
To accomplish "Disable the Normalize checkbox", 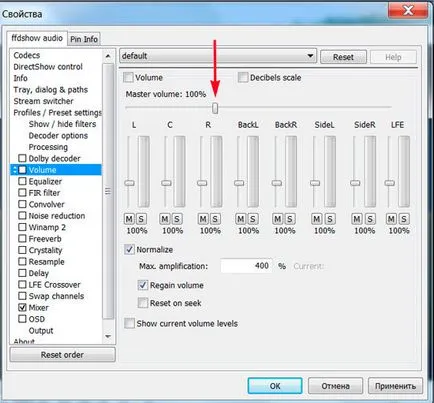I will click(x=129, y=249).
